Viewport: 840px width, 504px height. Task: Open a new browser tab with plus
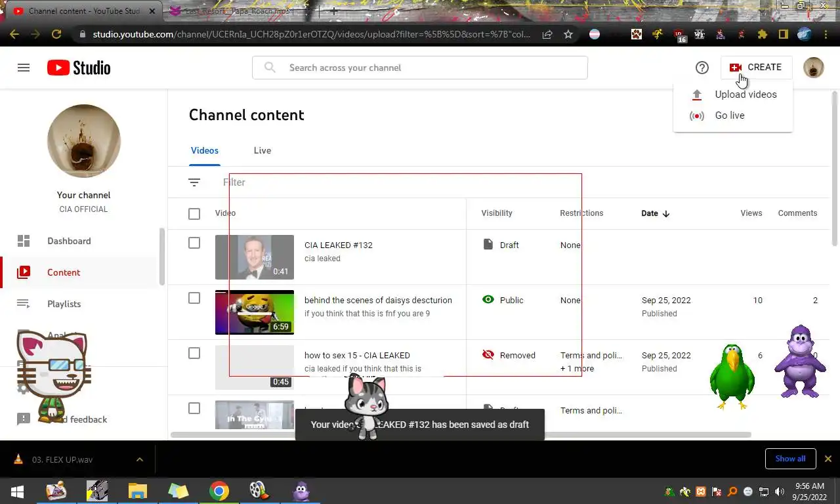click(333, 11)
